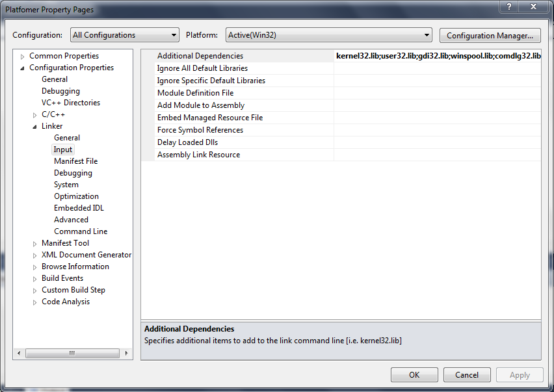
Task: Expand the Common Properties node
Action: click(x=23, y=57)
